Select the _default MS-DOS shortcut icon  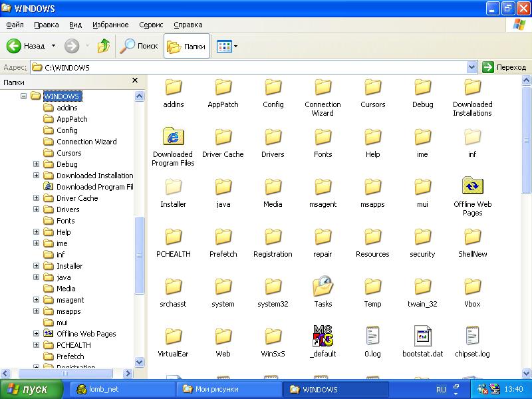[323, 336]
